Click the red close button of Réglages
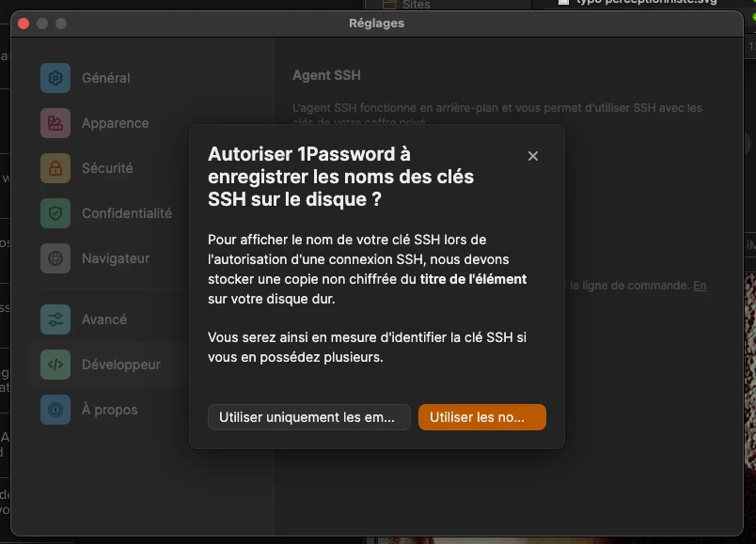Viewport: 756px width, 544px height. coord(24,23)
